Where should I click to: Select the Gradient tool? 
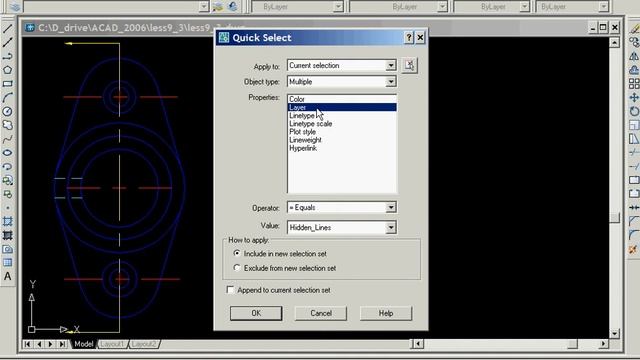7,236
